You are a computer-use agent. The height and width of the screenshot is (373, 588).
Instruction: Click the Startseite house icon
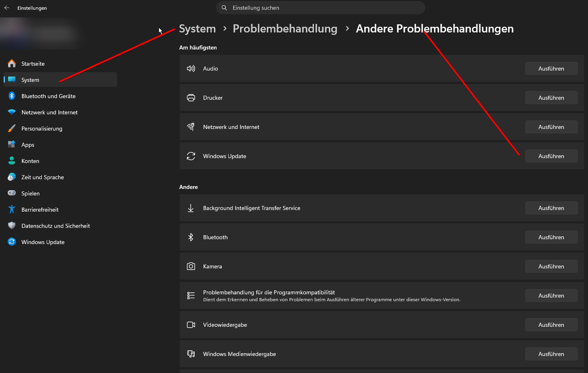(x=12, y=64)
